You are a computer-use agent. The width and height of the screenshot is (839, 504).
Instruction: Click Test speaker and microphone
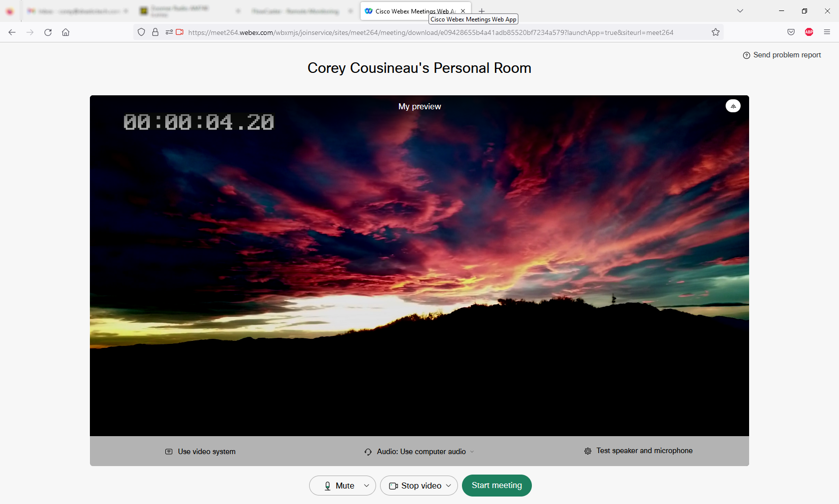638,451
